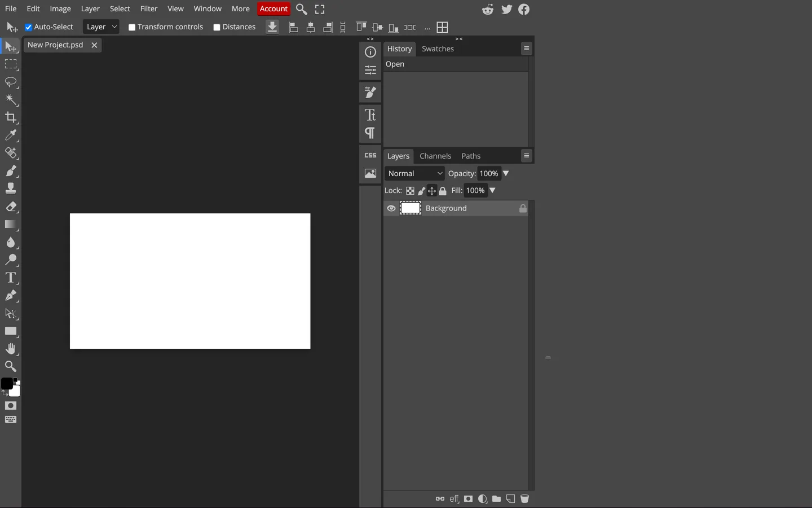
Task: Expand the Fill slider arrow
Action: tap(492, 190)
